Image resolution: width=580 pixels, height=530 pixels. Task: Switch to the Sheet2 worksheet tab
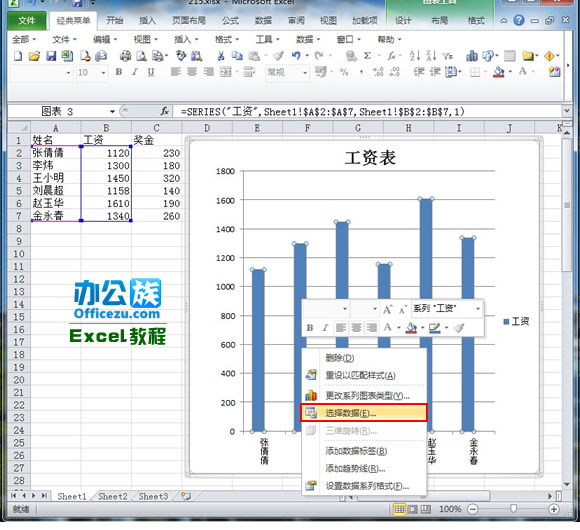(112, 496)
